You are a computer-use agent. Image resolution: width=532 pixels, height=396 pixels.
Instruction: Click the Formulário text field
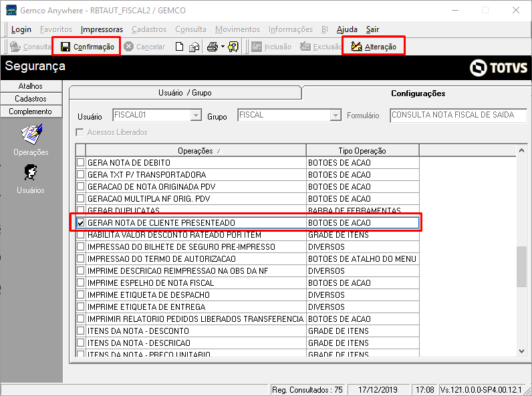[458, 116]
